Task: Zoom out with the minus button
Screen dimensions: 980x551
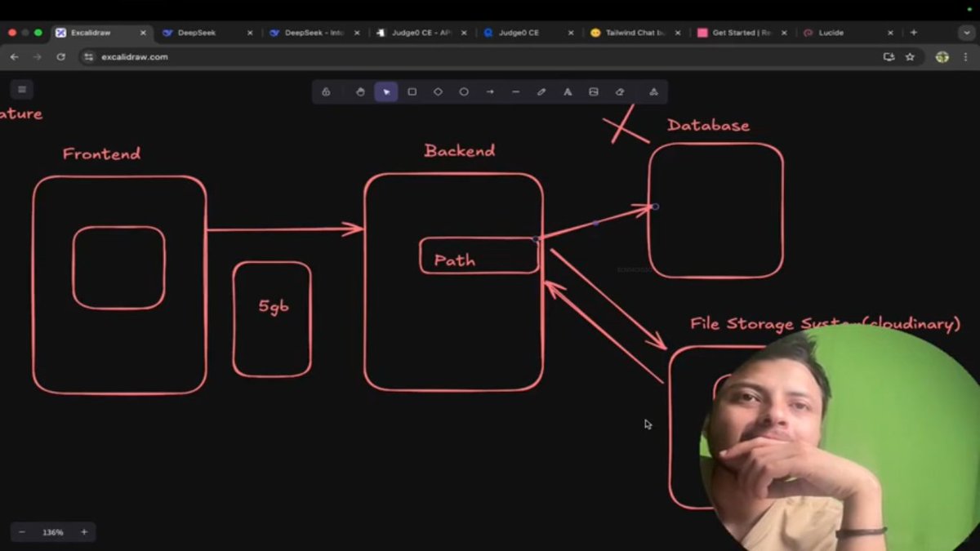Action: [22, 532]
